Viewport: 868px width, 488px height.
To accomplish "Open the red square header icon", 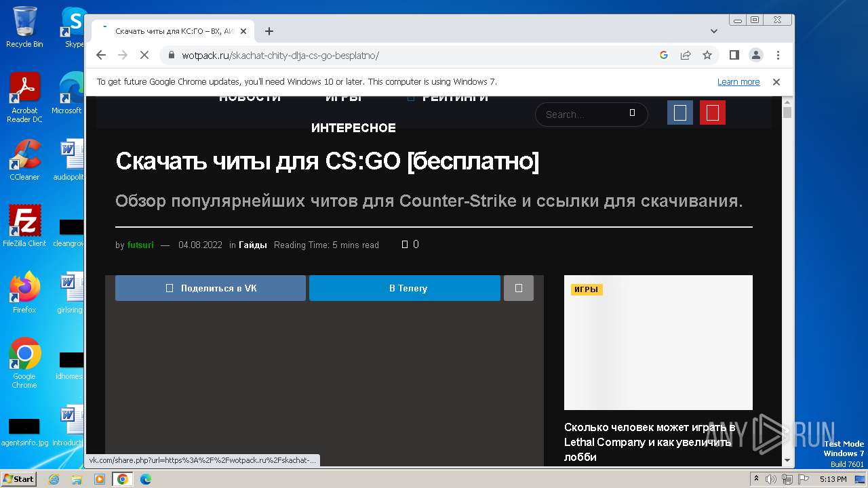I will click(x=713, y=113).
